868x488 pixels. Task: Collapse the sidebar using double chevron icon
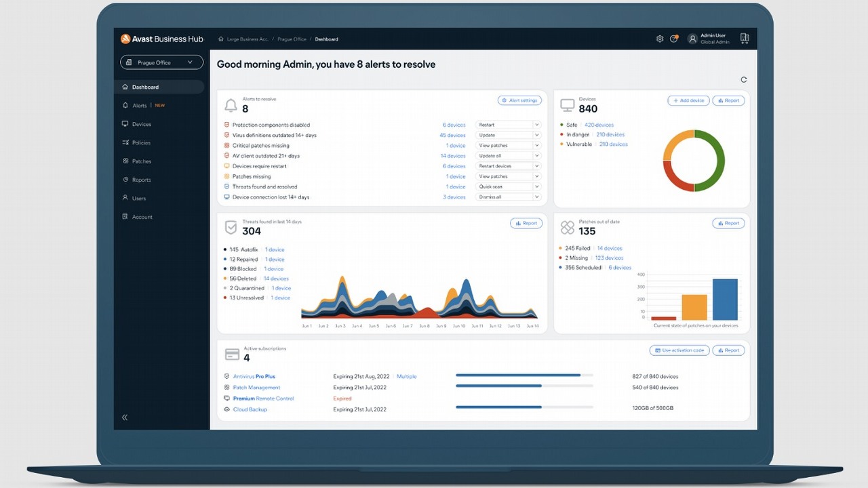tap(125, 418)
